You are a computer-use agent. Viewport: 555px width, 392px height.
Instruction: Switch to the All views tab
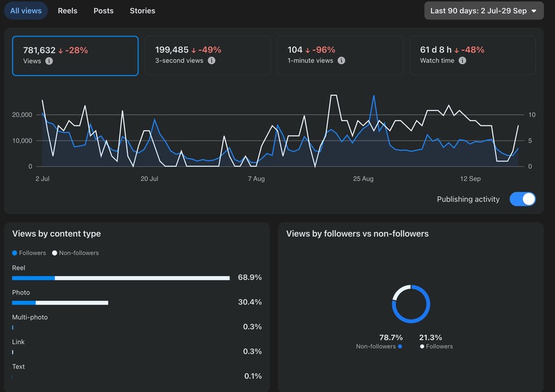pyautogui.click(x=26, y=10)
